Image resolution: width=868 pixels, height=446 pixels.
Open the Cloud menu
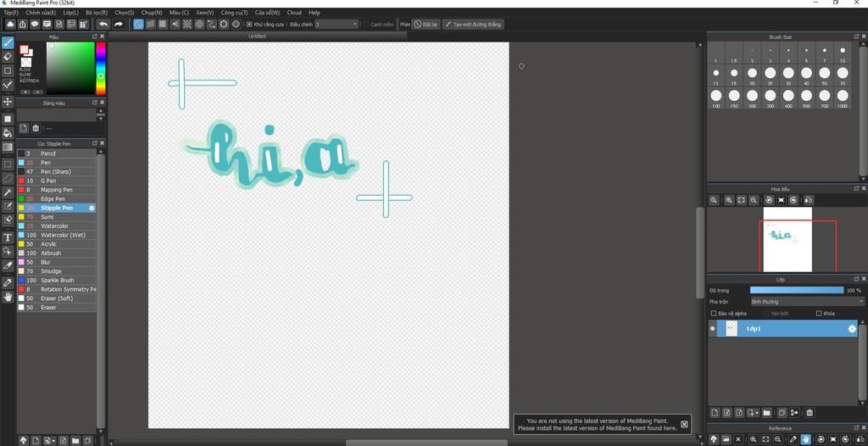[294, 12]
